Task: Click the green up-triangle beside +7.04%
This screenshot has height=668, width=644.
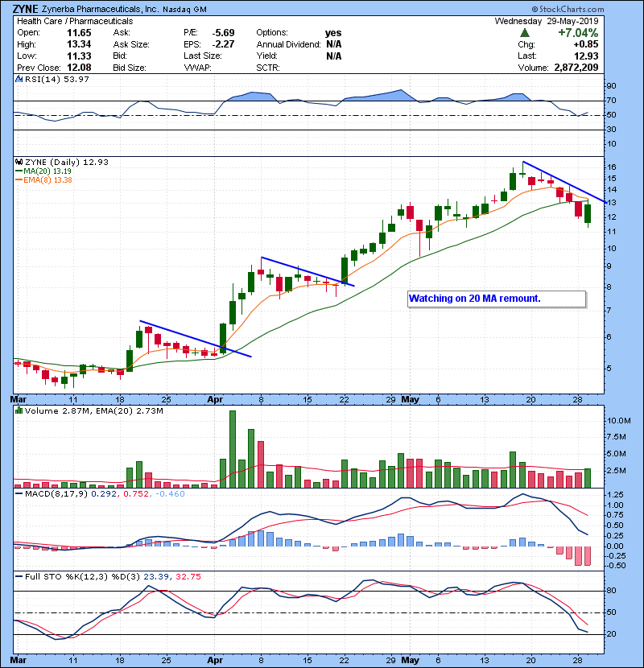Action: [525, 33]
